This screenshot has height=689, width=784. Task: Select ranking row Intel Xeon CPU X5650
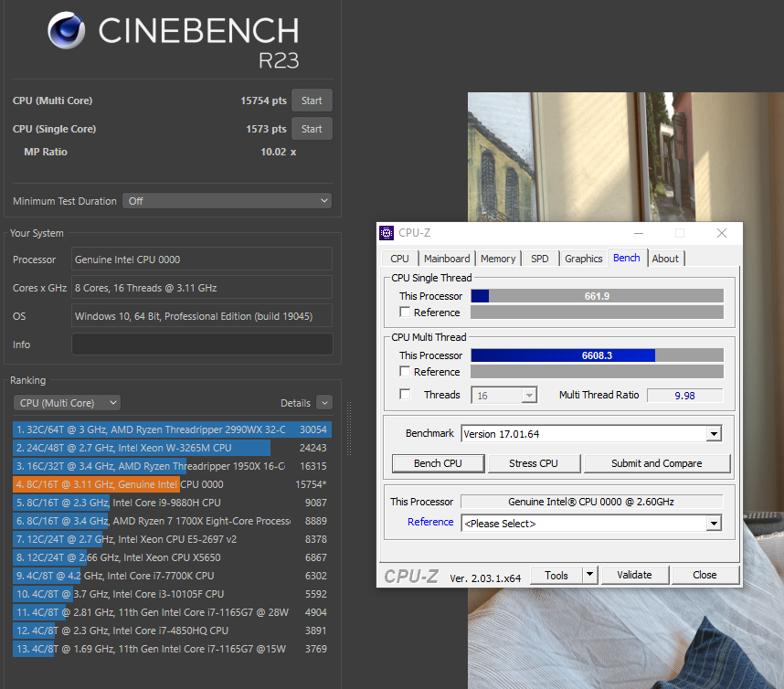[172, 557]
